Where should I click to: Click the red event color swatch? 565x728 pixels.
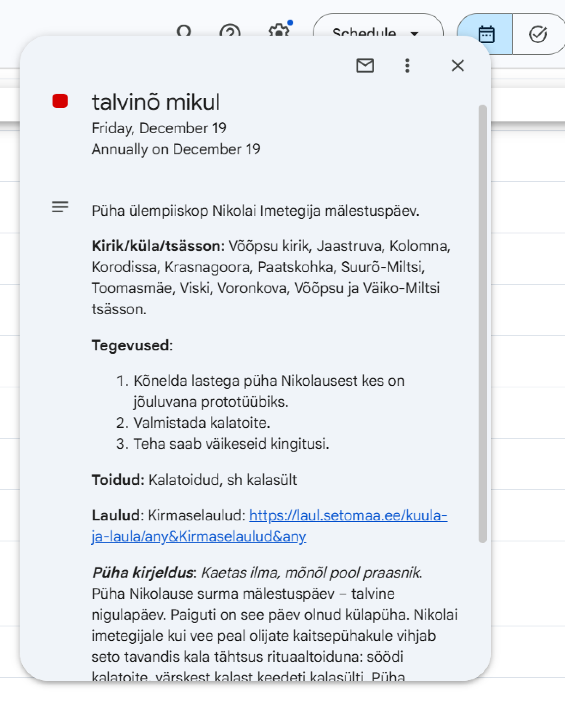[x=60, y=101]
